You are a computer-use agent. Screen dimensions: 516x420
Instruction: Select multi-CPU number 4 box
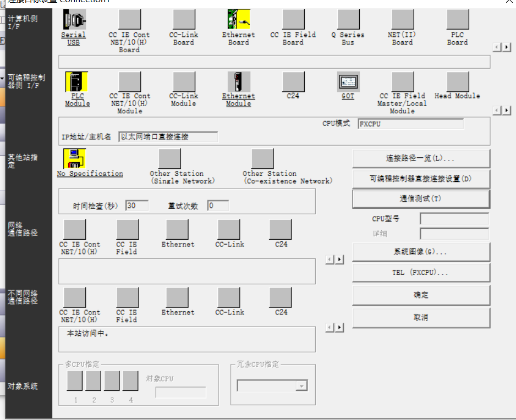[130, 381]
